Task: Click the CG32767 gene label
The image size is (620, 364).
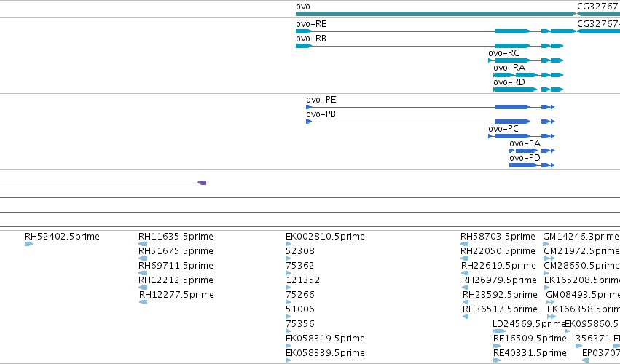Action: [x=598, y=7]
